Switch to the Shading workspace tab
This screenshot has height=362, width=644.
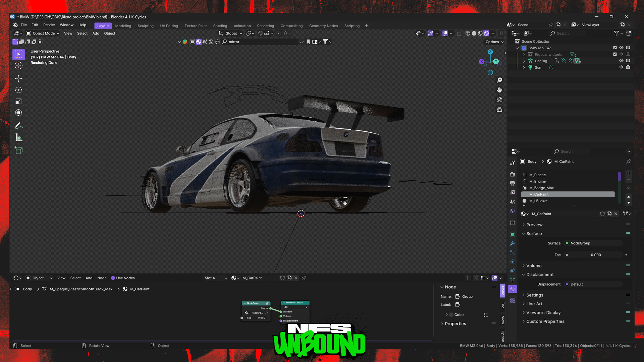220,26
